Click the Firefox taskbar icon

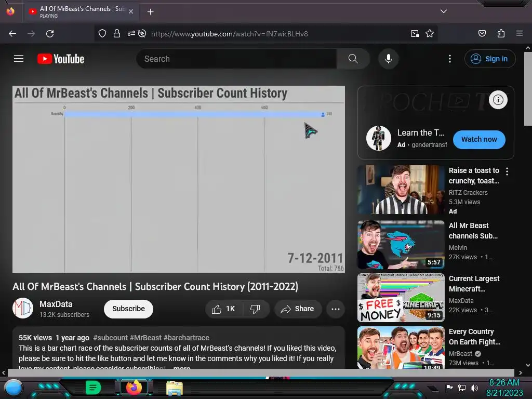coord(134,388)
